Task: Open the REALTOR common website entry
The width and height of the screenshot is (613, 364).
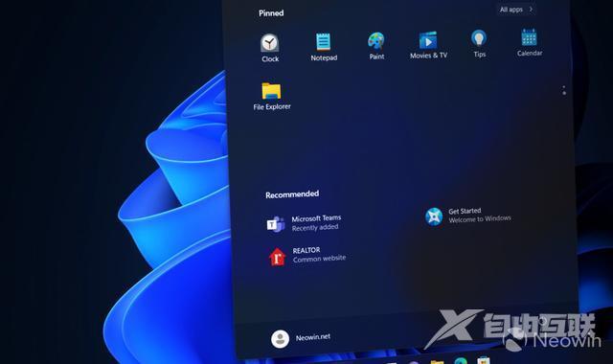Action: click(307, 256)
